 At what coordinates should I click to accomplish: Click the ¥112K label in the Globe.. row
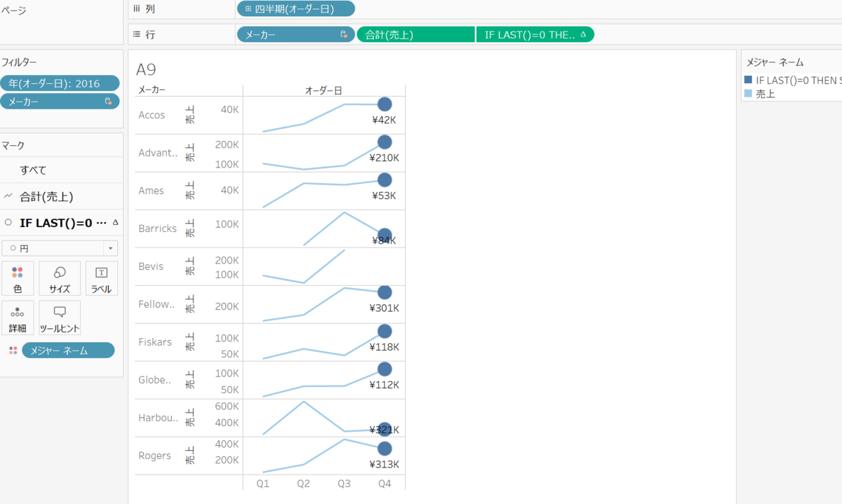pyautogui.click(x=385, y=385)
